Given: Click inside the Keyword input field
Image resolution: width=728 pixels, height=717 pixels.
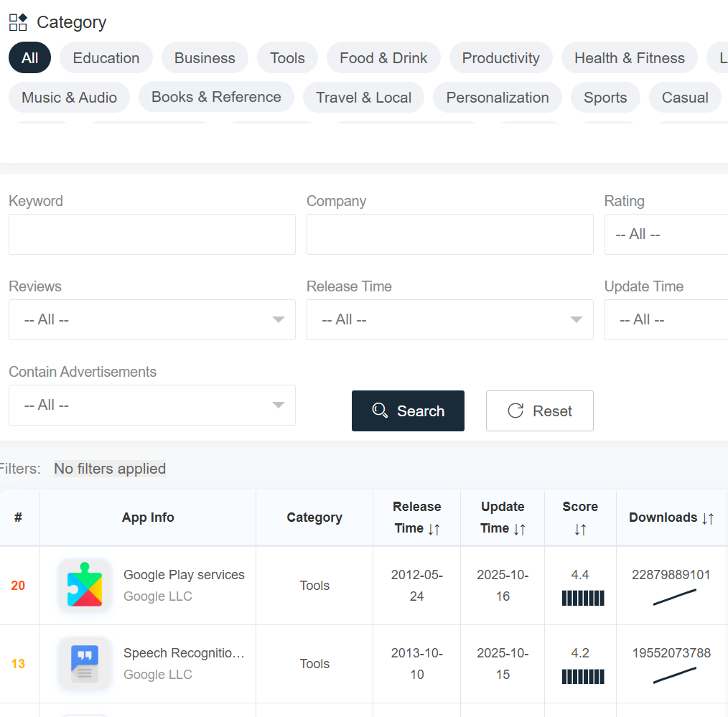Looking at the screenshot, I should (152, 234).
